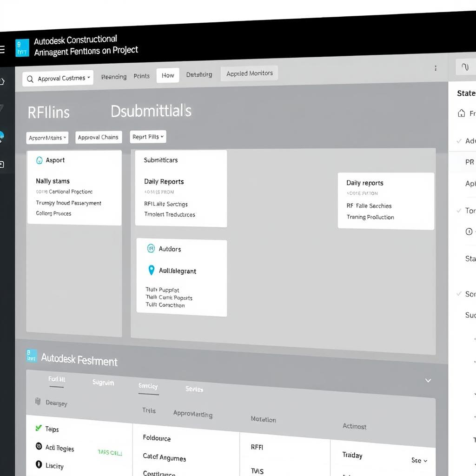Open the Reprt Fills dropdown
476x476 pixels.
click(148, 137)
